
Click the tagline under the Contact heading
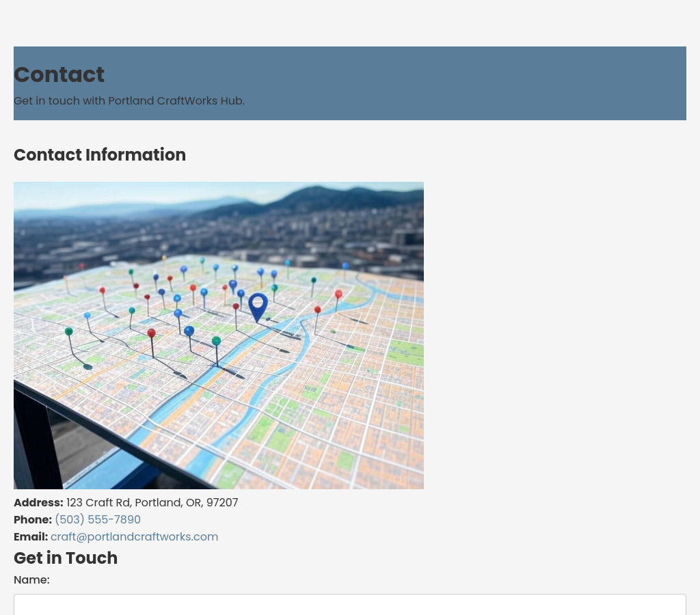pos(129,100)
